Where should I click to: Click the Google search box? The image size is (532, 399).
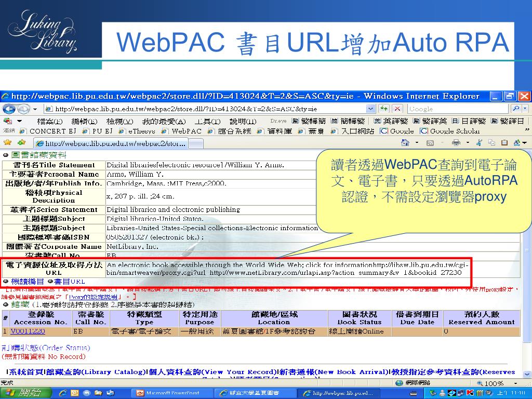(458, 109)
